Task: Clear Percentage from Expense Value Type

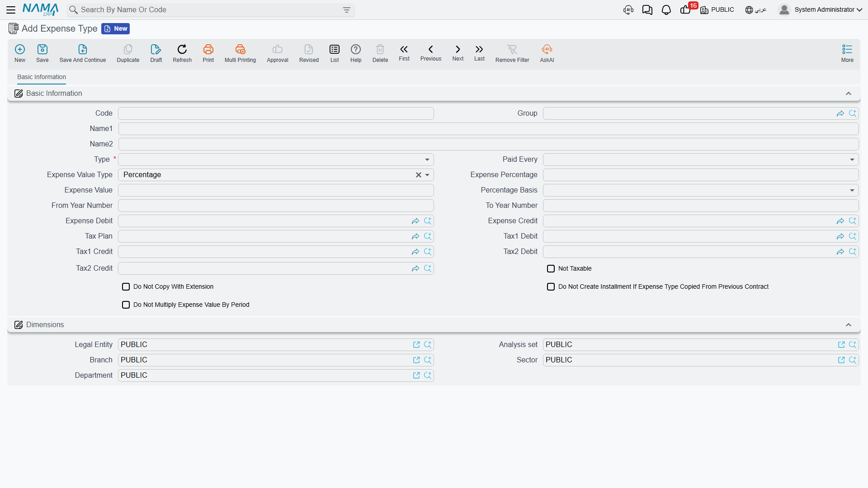Action: coord(419,175)
